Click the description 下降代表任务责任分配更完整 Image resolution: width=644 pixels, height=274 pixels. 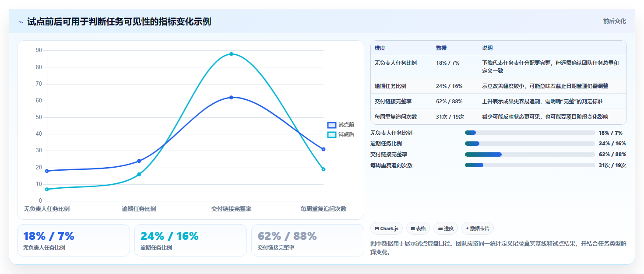point(551,67)
